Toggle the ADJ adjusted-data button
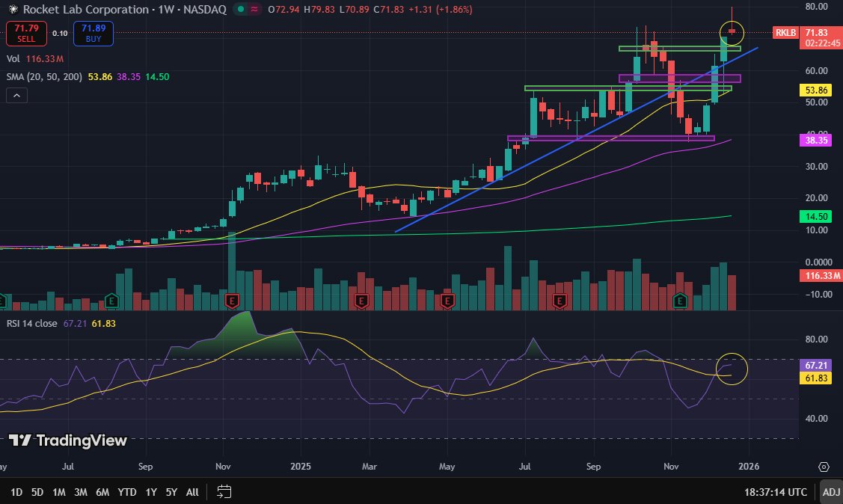The width and height of the screenshot is (843, 504). (x=831, y=491)
